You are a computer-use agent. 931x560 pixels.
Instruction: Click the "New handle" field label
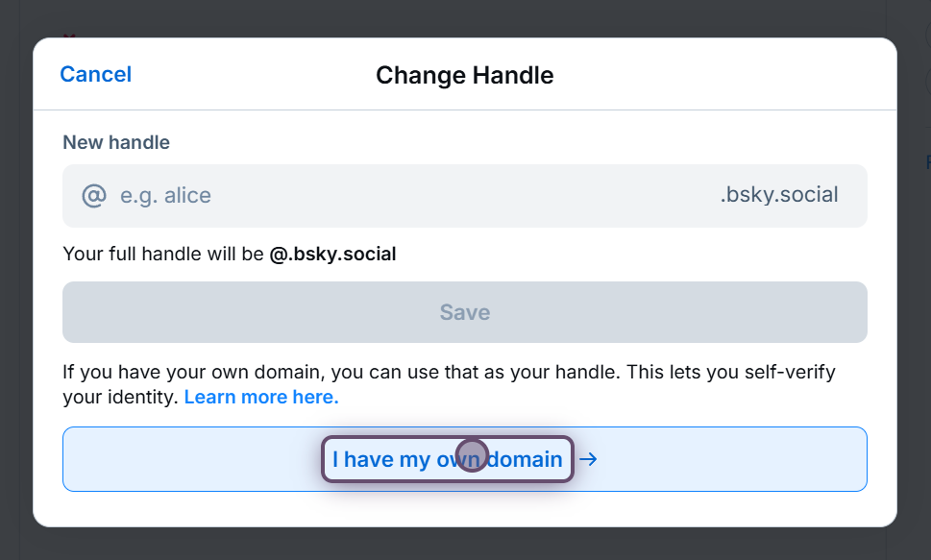coord(116,142)
